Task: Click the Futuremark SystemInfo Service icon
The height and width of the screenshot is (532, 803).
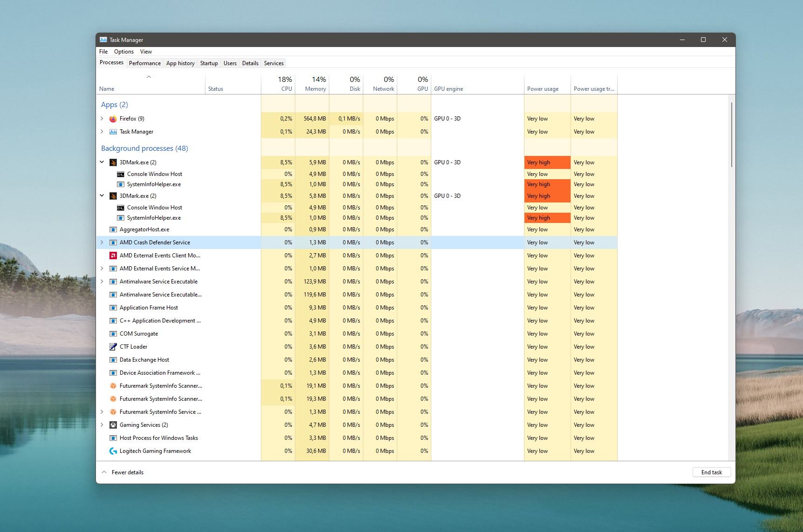Action: coord(113,412)
